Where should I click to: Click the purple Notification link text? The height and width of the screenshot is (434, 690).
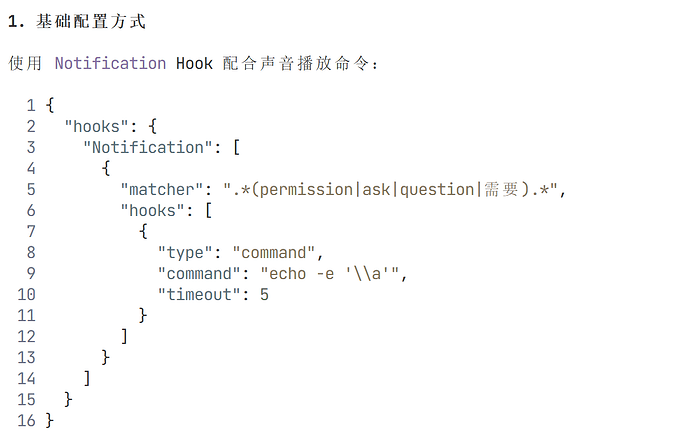pyautogui.click(x=110, y=63)
